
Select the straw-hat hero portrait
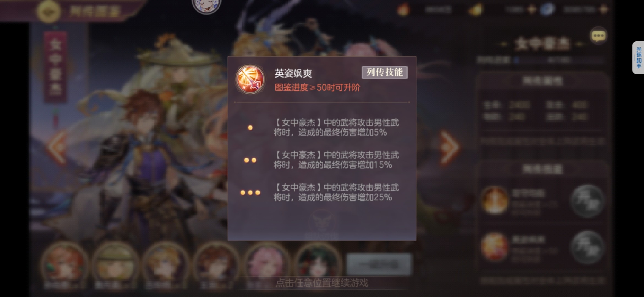115,265
